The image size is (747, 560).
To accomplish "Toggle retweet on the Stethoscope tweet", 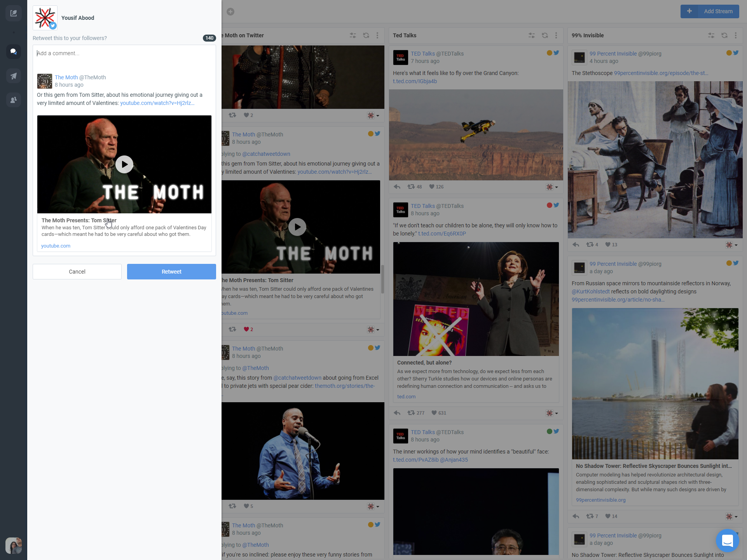I will point(590,245).
